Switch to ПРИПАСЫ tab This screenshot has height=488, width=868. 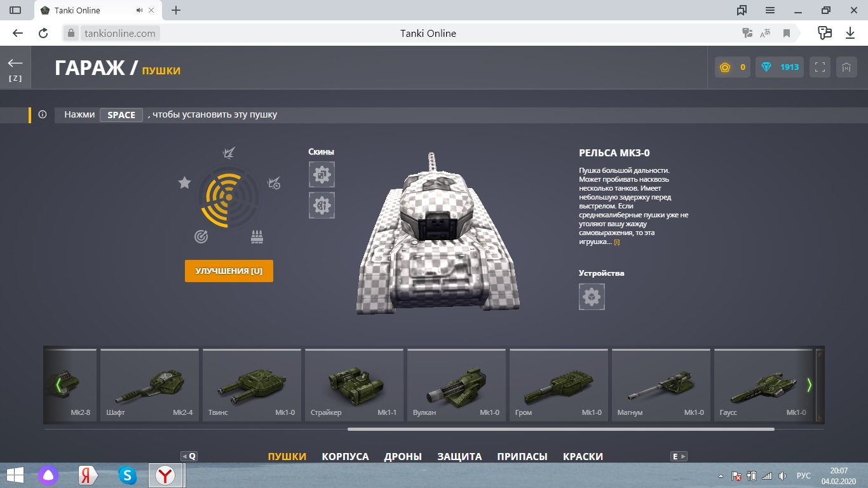point(522,456)
